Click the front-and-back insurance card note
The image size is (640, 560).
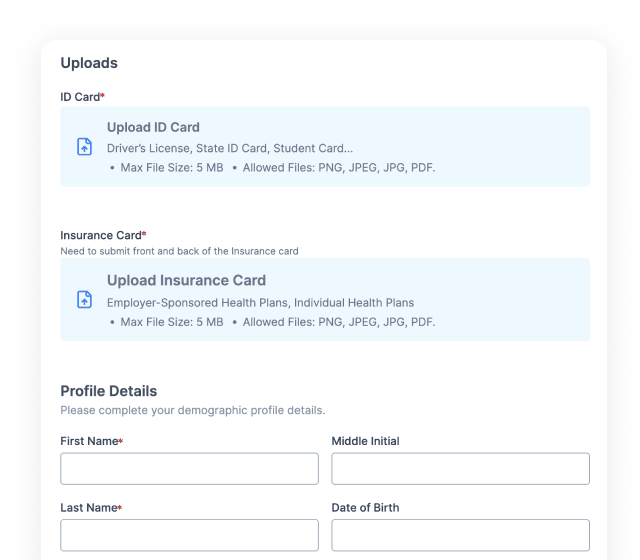pos(179,251)
